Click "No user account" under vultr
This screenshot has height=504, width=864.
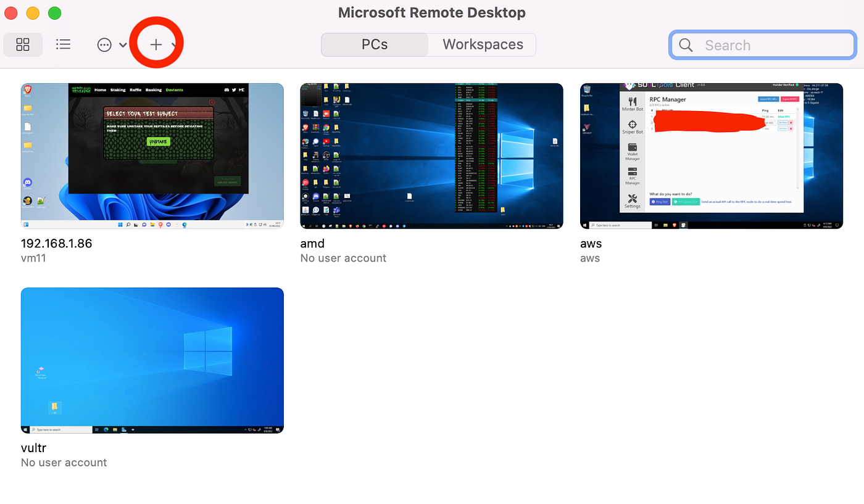tap(64, 463)
